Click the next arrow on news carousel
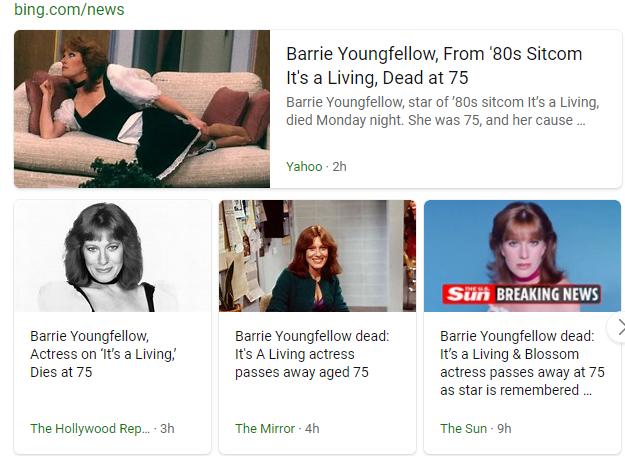The height and width of the screenshot is (456, 625). [619, 327]
